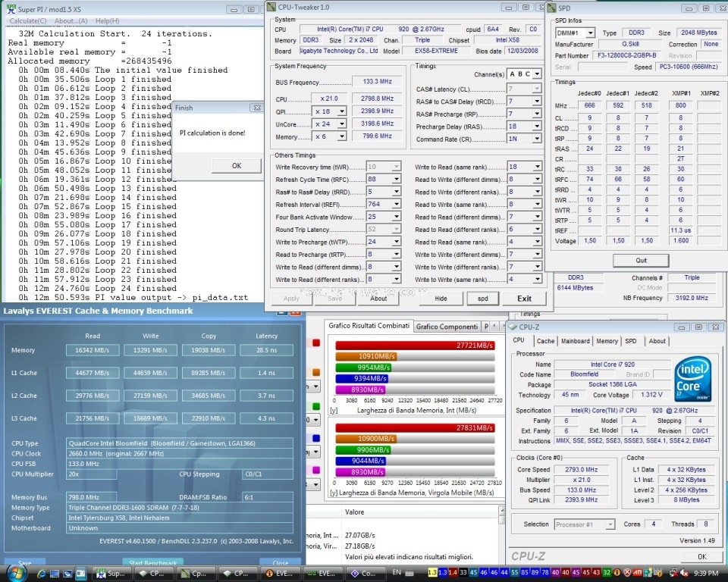The image size is (728, 582).
Task: Click Quit in the SPD window
Action: pyautogui.click(x=641, y=261)
